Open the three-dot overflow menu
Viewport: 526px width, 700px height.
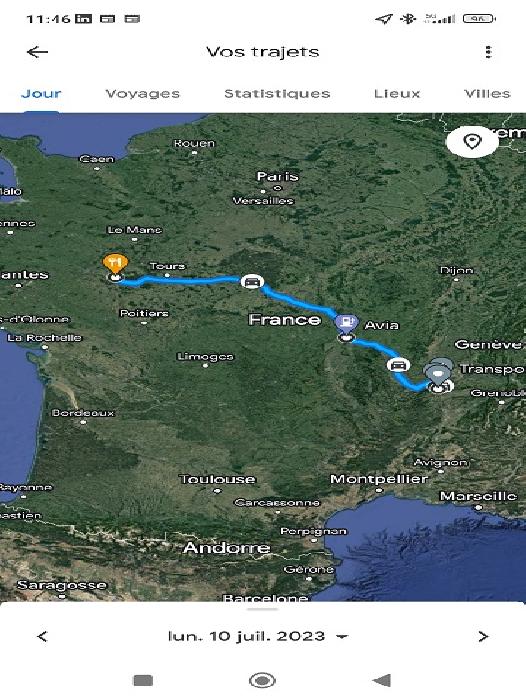point(488,52)
